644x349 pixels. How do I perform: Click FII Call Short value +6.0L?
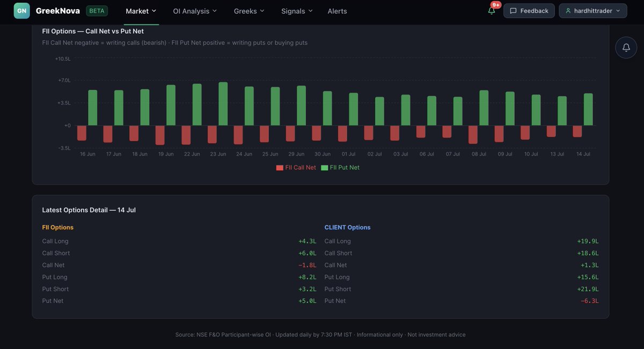[308, 253]
